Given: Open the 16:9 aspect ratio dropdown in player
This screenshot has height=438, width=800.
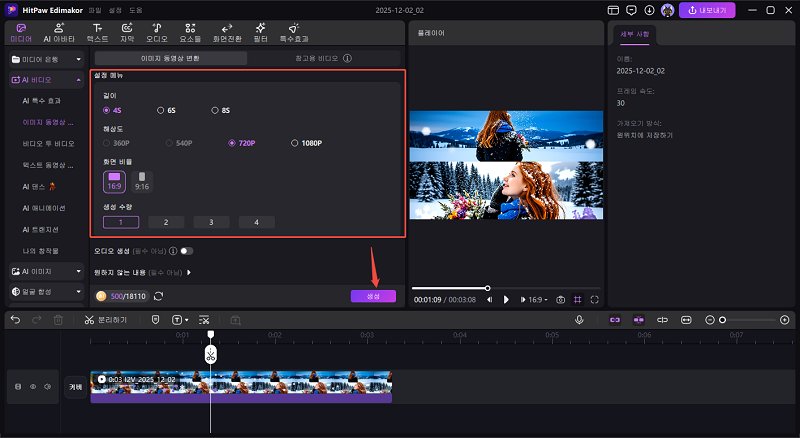Looking at the screenshot, I should point(537,299).
